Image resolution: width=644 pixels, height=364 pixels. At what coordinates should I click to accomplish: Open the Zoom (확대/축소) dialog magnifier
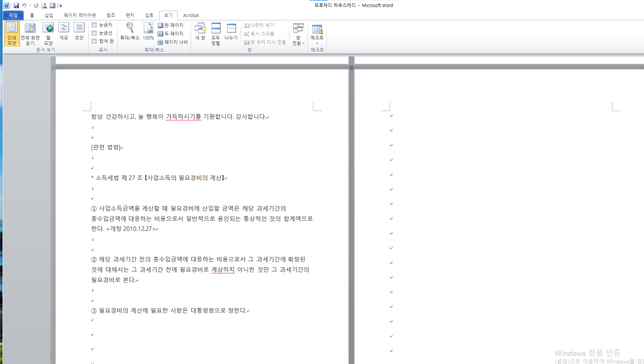[130, 31]
